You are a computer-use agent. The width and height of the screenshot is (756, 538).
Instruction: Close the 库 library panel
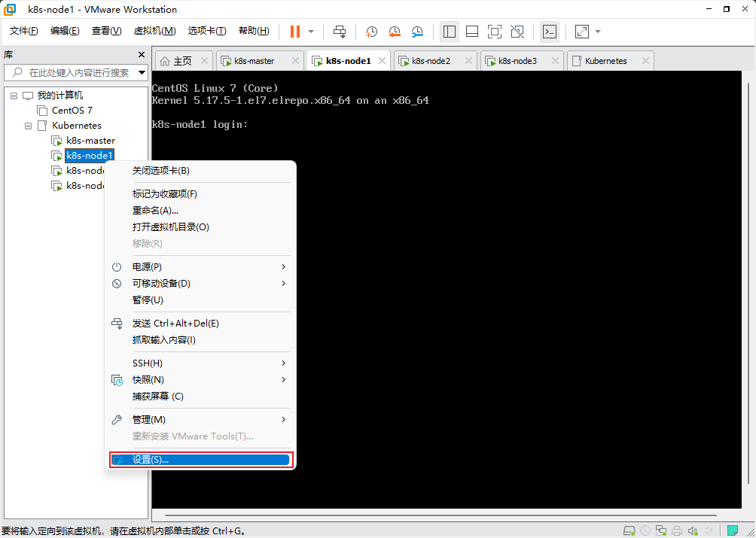pos(142,54)
